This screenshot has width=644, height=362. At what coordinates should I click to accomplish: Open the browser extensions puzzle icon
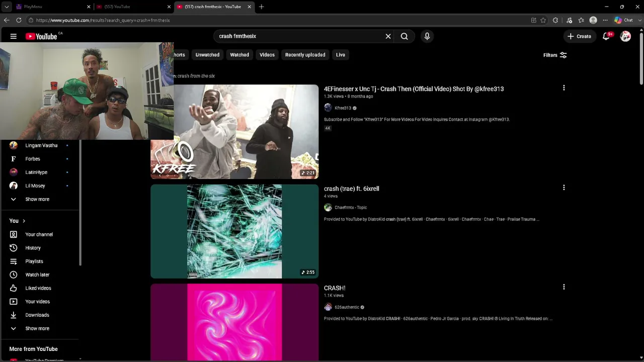point(555,20)
